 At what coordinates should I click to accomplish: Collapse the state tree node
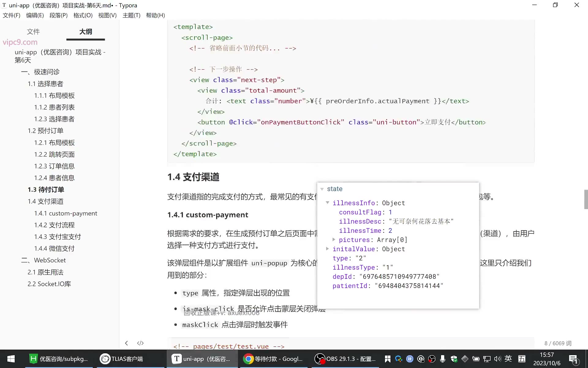(322, 189)
